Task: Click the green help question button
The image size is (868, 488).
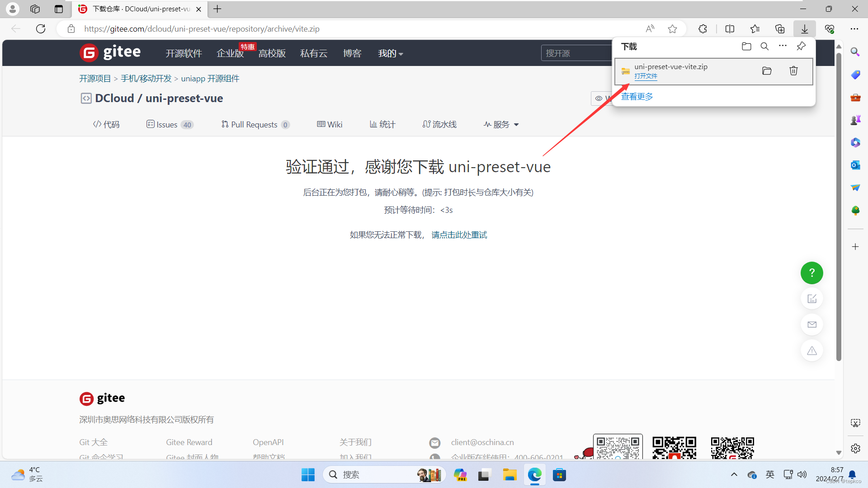Action: point(811,273)
